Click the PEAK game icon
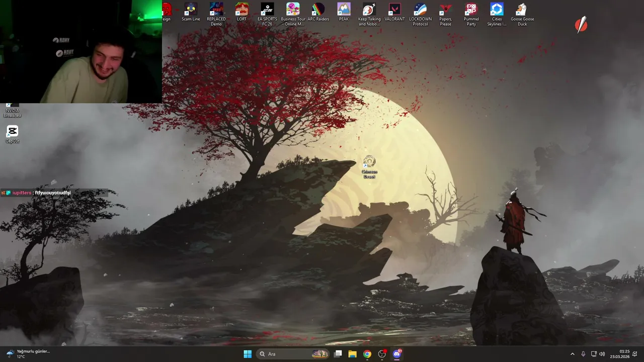 pyautogui.click(x=344, y=13)
